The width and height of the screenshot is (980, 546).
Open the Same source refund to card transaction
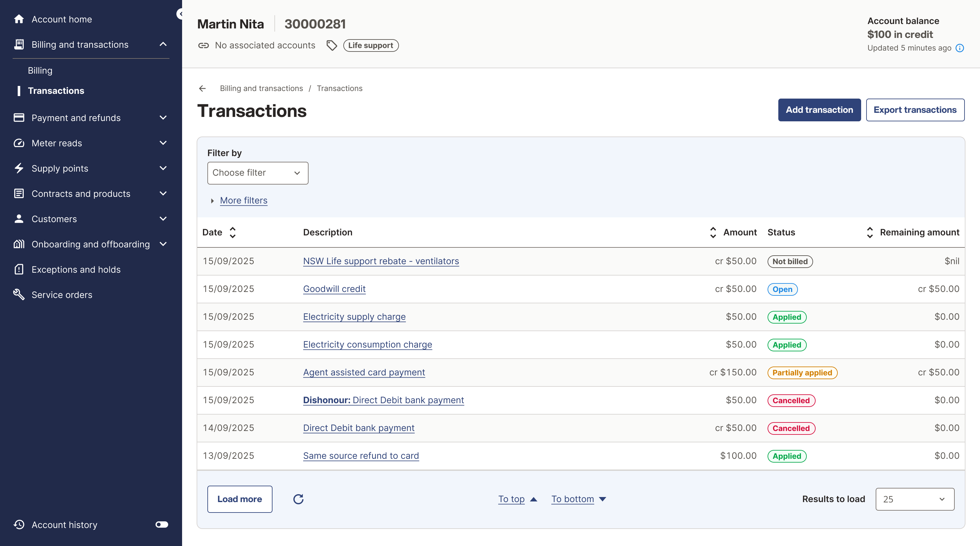click(361, 456)
